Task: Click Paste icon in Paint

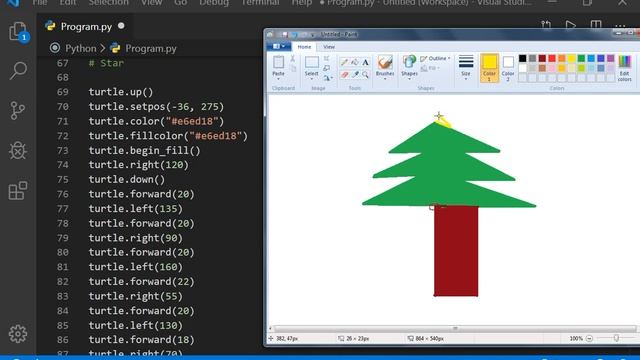Action: point(278,62)
